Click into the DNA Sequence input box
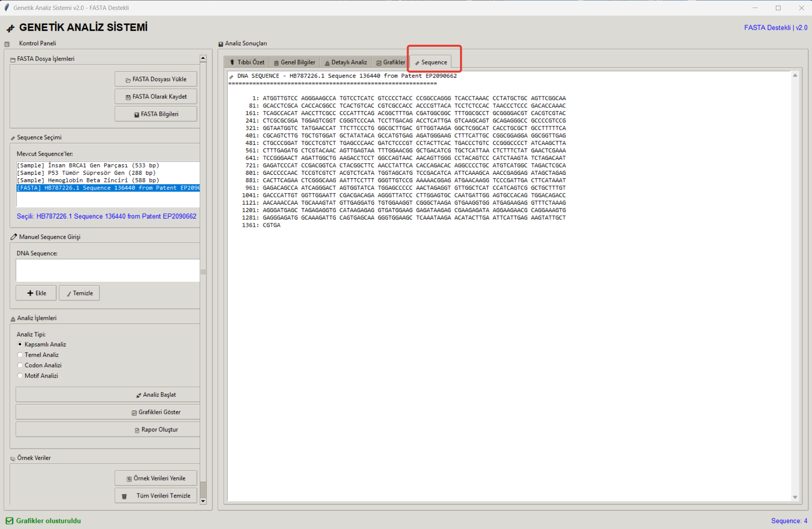Image resolution: width=812 pixels, height=529 pixels. click(107, 271)
